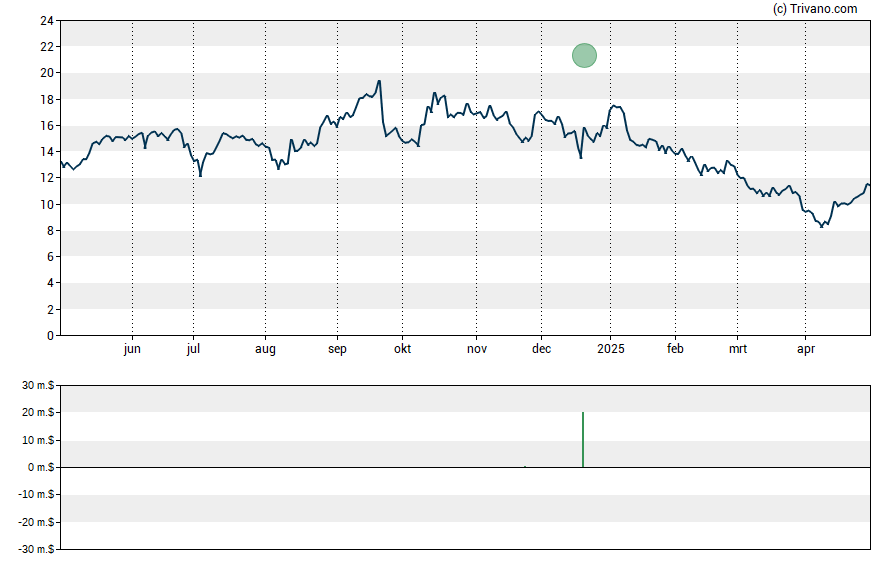Click the '14' price axis value
This screenshot has width=888, height=565.
(47, 152)
